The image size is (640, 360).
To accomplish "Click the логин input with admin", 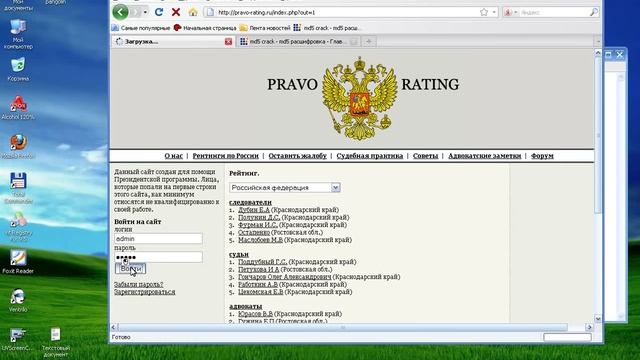I will [x=158, y=238].
